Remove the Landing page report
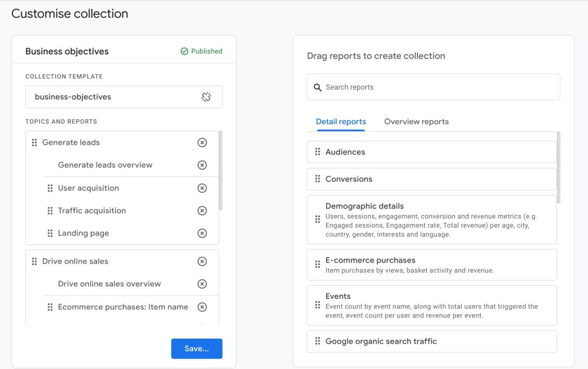Screen dimensions: 588x369 (202, 233)
